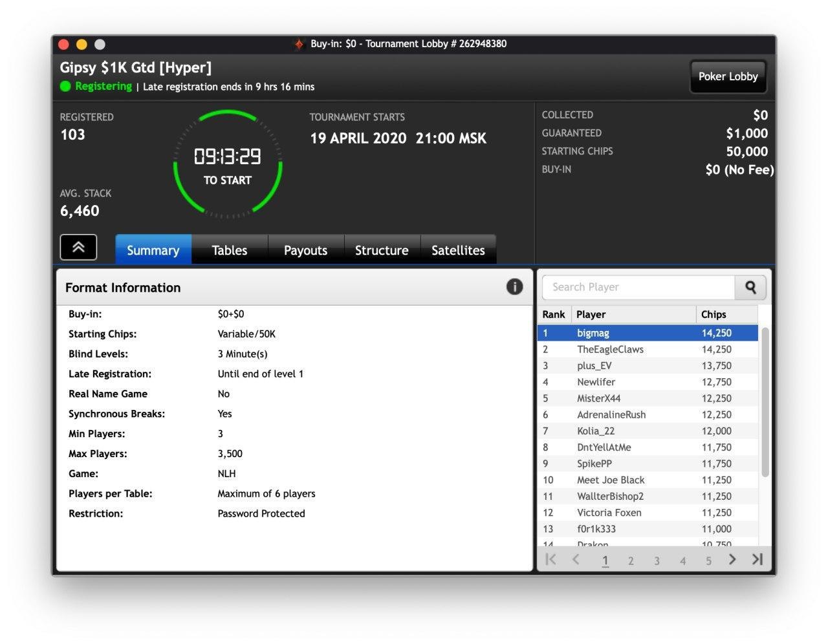Open the Payouts tab
This screenshot has width=828, height=644.
(x=306, y=250)
